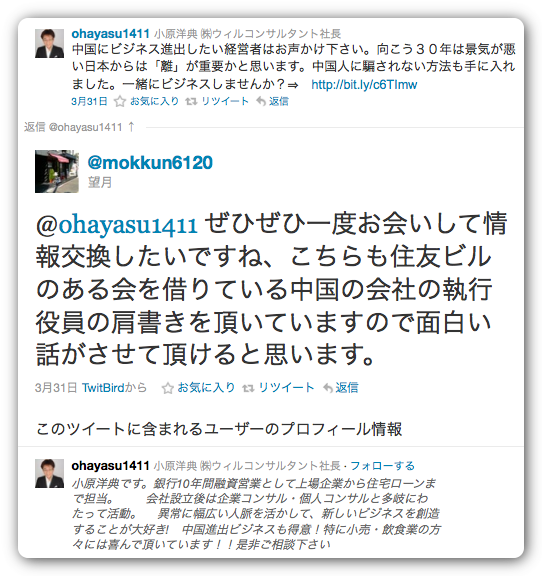Click the retweet icon under main tweet
Viewport: 542px width, 576px height.
pos(248,388)
